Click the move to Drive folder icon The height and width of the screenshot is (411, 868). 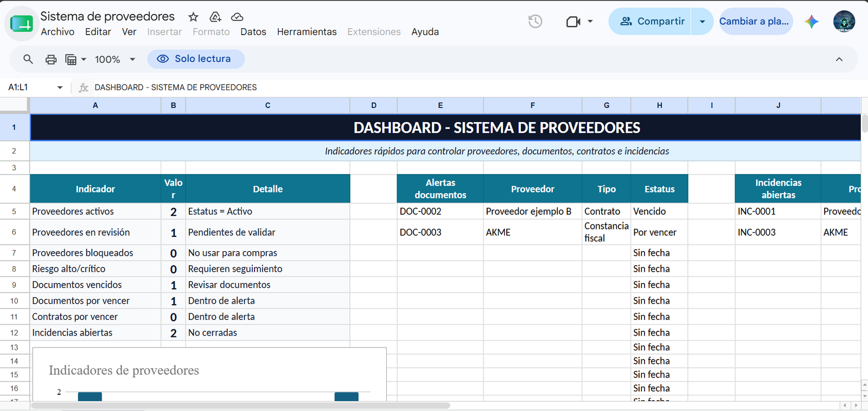(215, 17)
